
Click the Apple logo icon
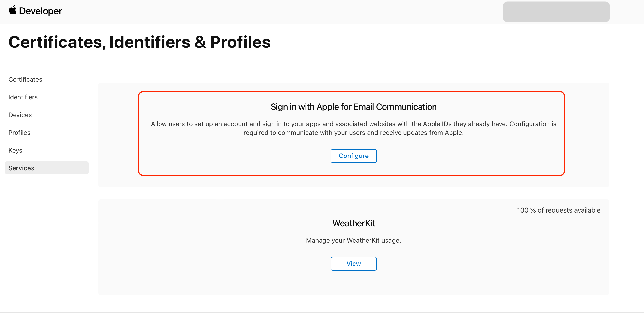pyautogui.click(x=13, y=10)
